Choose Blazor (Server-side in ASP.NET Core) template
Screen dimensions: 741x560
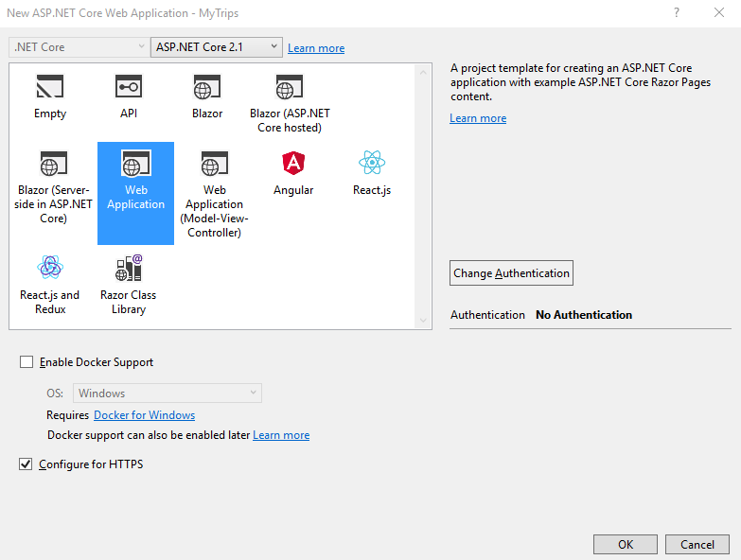coord(53,188)
